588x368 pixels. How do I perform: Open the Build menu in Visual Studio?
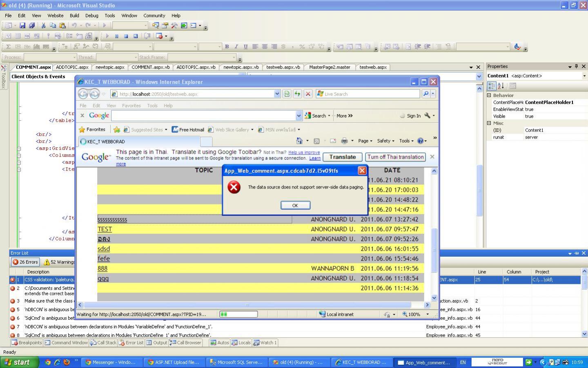tap(74, 16)
